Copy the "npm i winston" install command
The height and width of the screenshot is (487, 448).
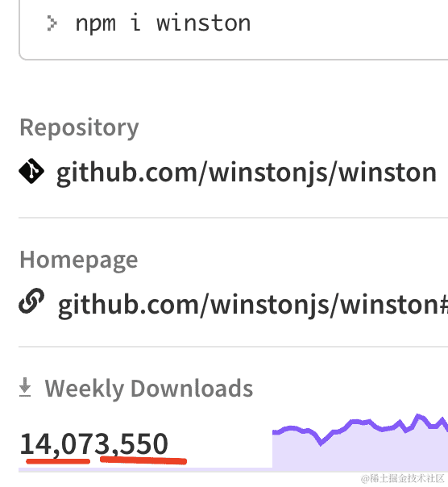[x=163, y=23]
